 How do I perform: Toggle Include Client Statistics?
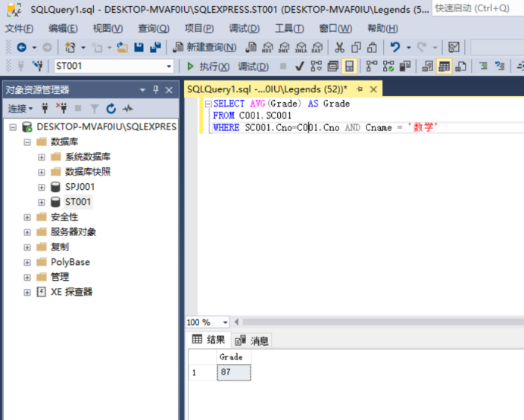(x=405, y=67)
